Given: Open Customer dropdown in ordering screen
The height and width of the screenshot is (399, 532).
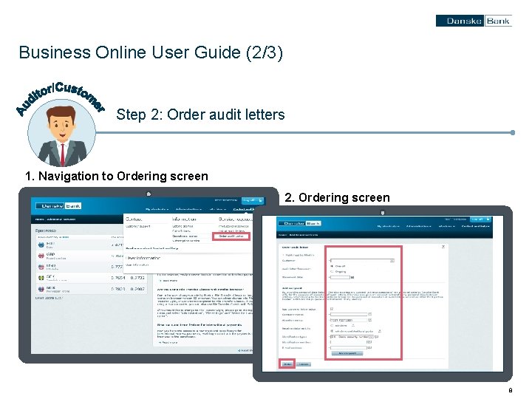Looking at the screenshot, I should coord(362,261).
